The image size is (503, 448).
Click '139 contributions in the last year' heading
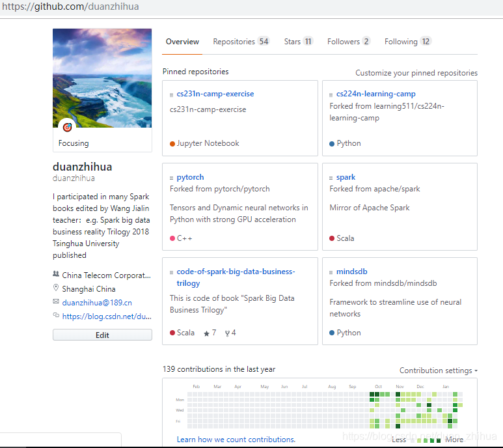coord(219,369)
